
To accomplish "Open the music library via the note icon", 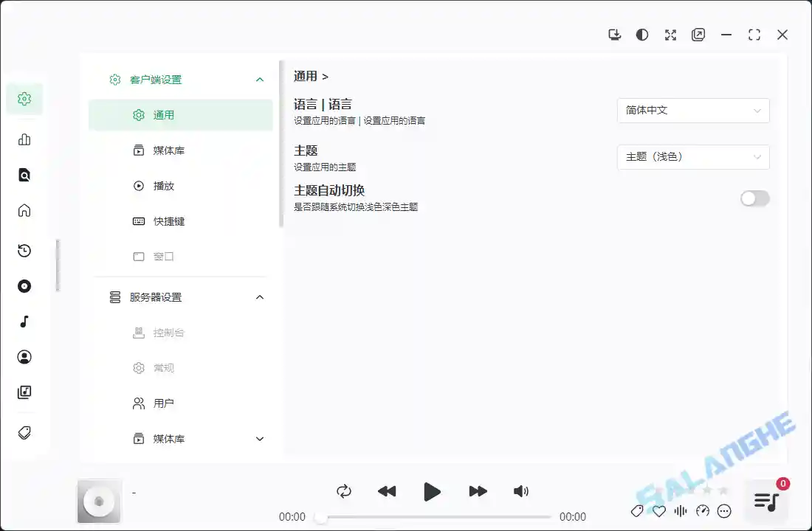I will click(x=24, y=322).
